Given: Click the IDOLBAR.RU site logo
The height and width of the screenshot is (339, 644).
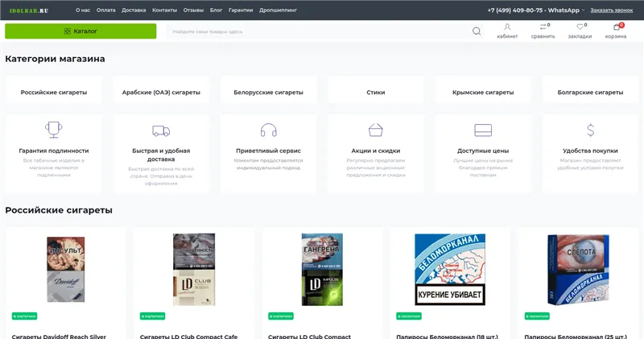Looking at the screenshot, I should click(29, 10).
